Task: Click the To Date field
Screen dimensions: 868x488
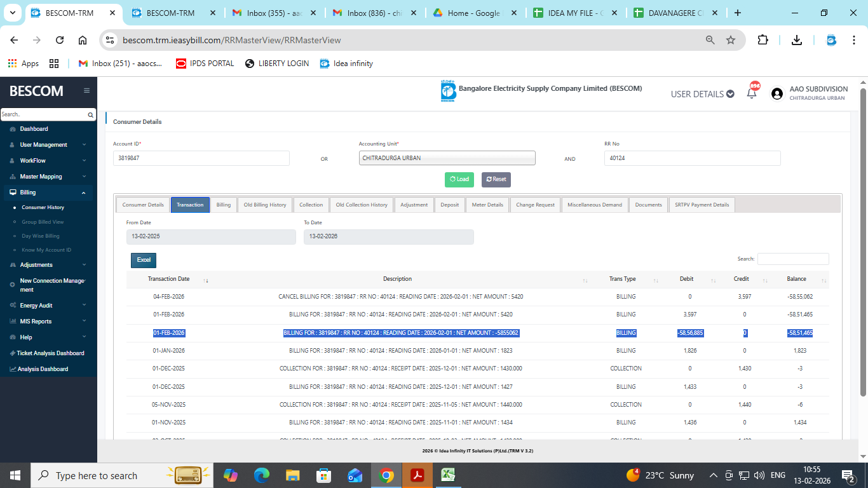Action: [x=389, y=236]
